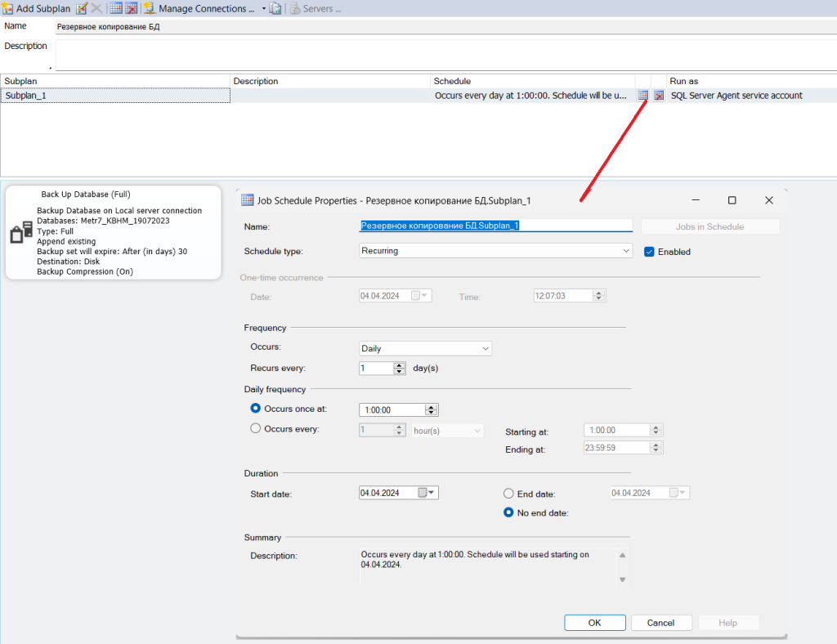The width and height of the screenshot is (837, 644).
Task: Increase Recurs every days value
Action: 399,365
